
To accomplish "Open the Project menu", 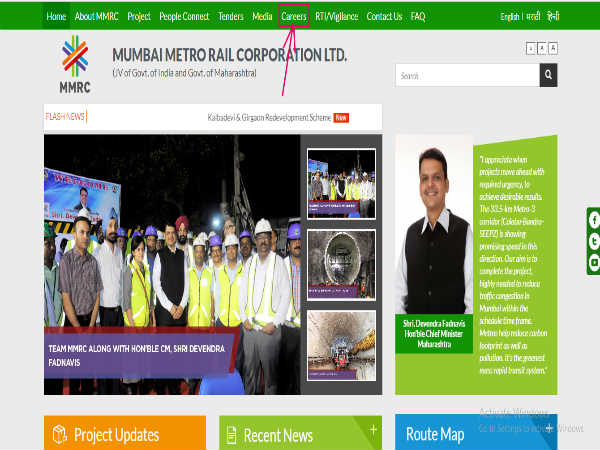I will click(x=139, y=16).
